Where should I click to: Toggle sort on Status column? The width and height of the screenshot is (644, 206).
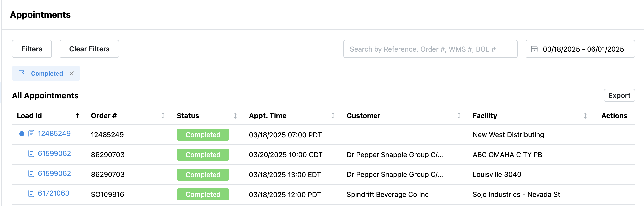coord(235,115)
